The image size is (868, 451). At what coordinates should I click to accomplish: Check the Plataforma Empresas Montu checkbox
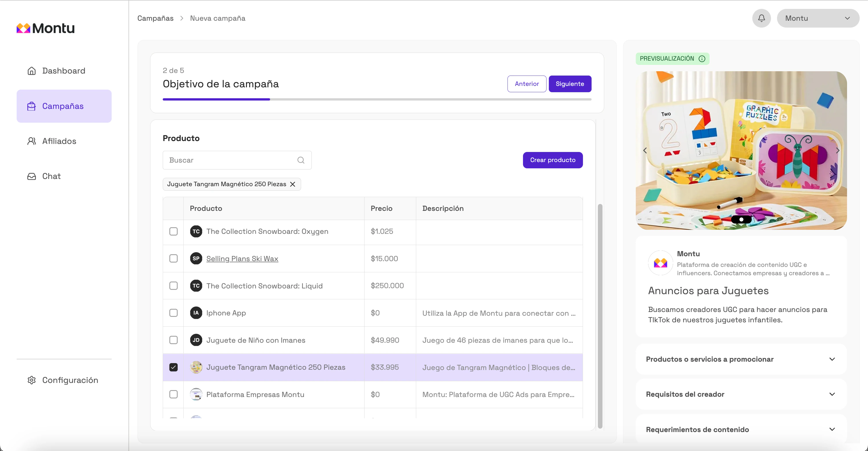coord(174,394)
